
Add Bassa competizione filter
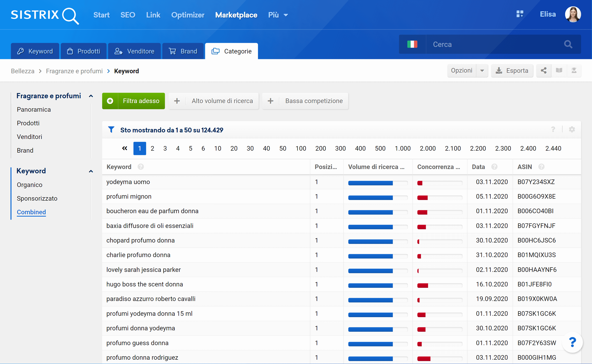point(305,101)
